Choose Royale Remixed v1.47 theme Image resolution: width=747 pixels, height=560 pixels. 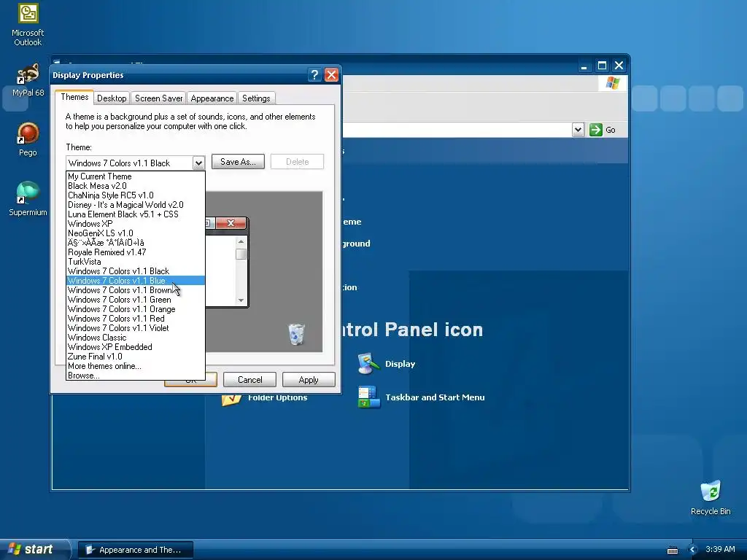tap(136, 252)
